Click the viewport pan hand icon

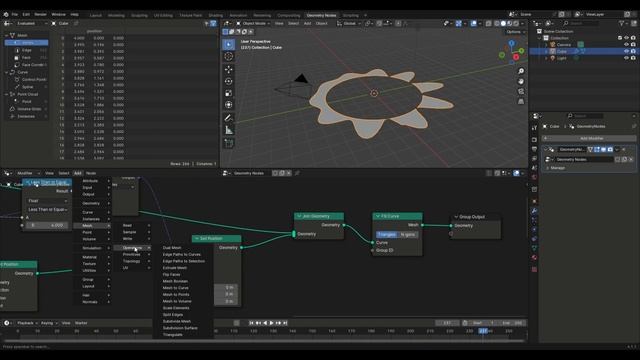pos(521,81)
